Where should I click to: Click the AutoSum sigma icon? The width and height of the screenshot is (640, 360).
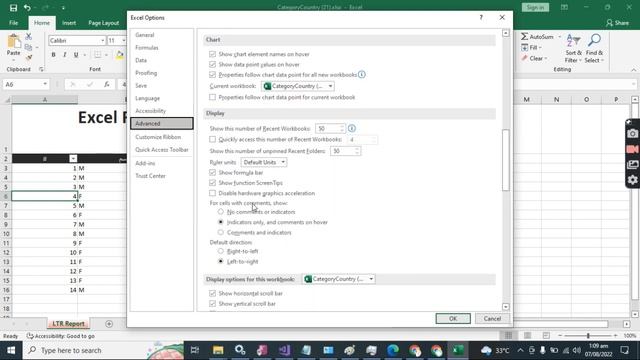(524, 37)
